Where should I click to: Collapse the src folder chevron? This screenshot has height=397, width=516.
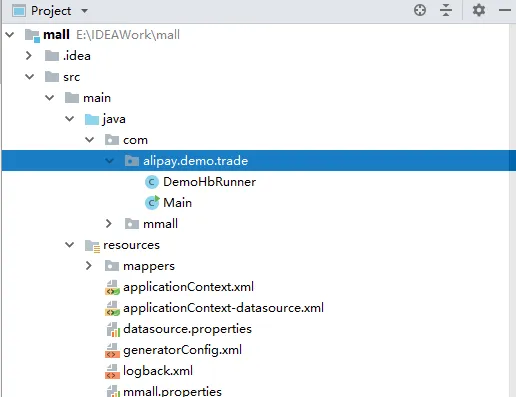[30, 77]
